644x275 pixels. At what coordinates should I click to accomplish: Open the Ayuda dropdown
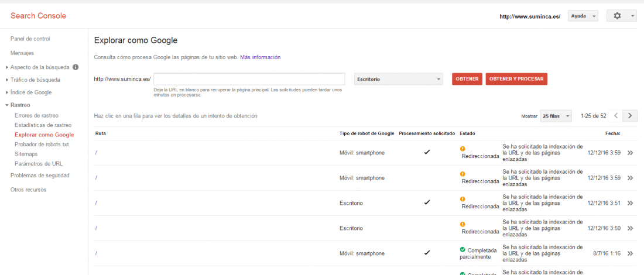pos(583,16)
